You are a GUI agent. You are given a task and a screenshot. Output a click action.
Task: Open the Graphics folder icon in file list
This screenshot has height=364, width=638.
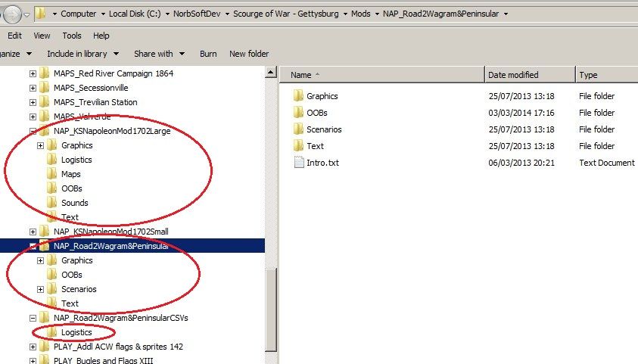[298, 96]
